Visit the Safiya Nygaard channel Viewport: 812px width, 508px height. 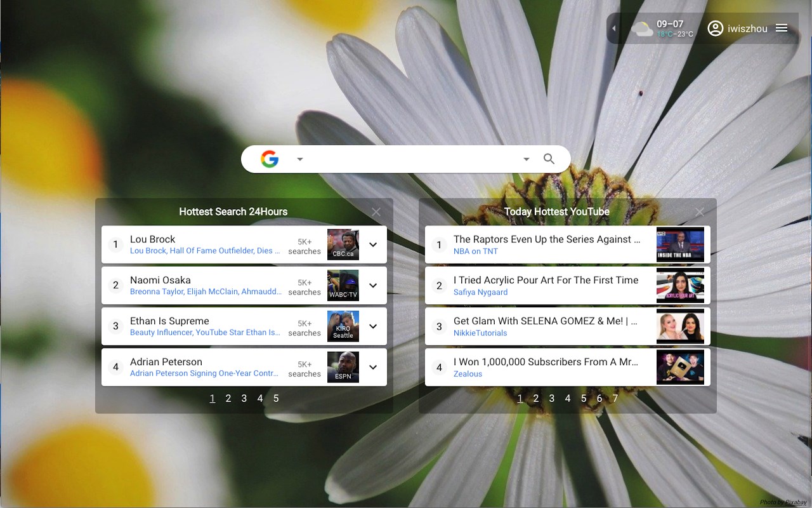pyautogui.click(x=481, y=292)
